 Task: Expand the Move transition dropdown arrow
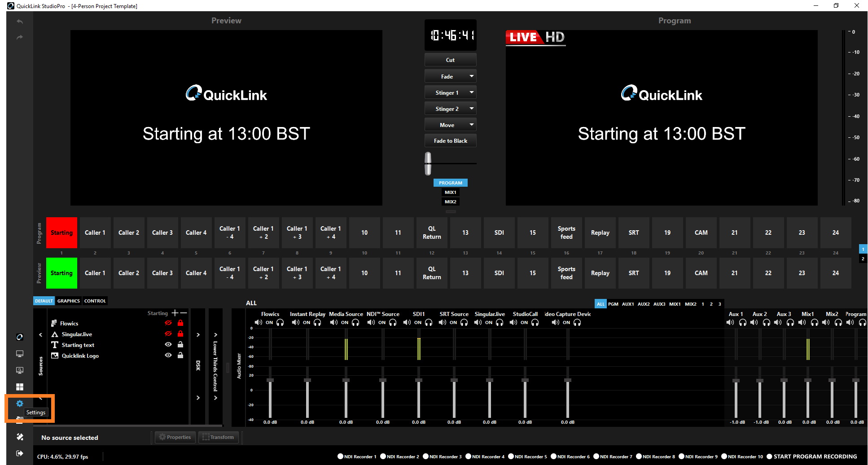[x=471, y=125]
